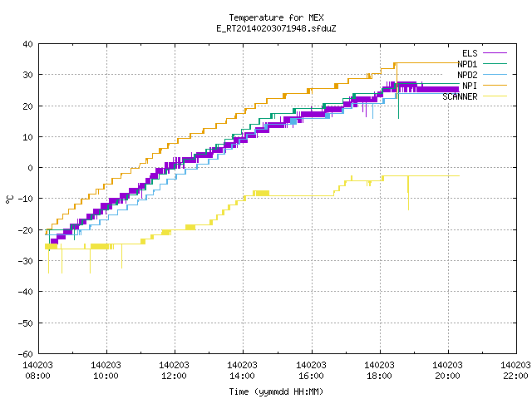Click the x-axis tick label 18:00
The image size is (532, 399).
tap(379, 376)
